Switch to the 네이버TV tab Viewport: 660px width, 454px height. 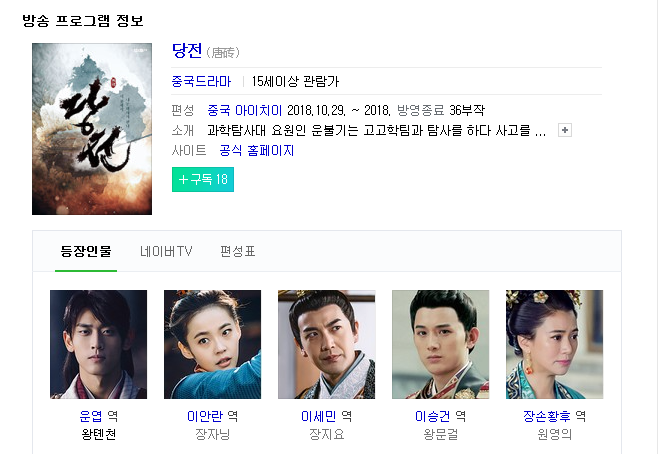pos(166,251)
